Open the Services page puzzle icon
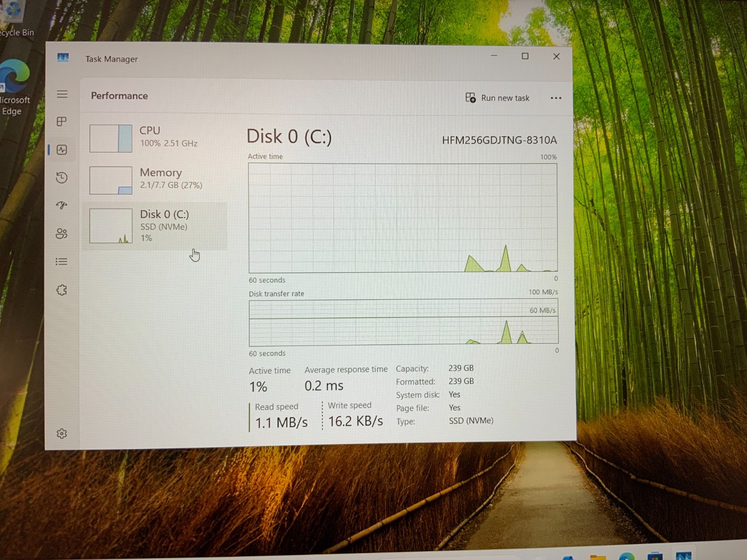Viewport: 747px width, 560px height. tap(62, 290)
